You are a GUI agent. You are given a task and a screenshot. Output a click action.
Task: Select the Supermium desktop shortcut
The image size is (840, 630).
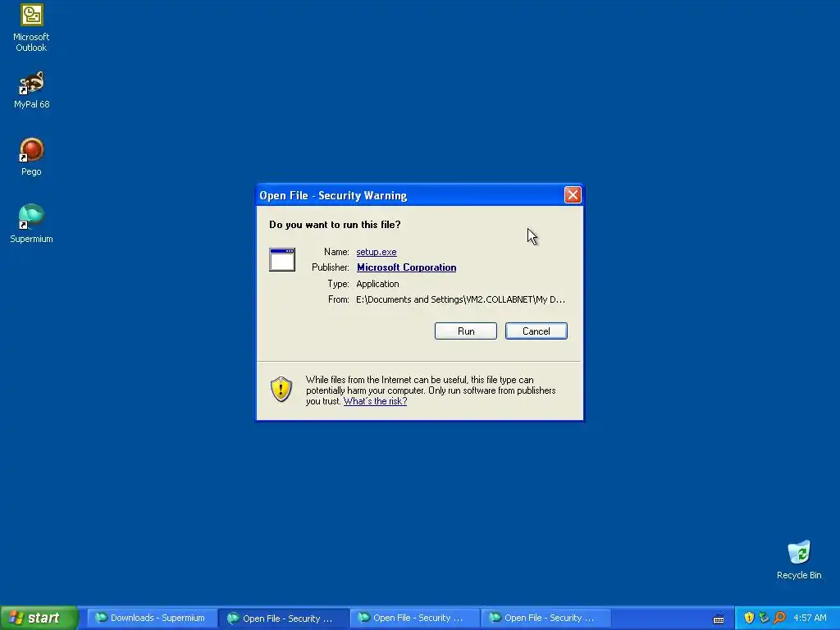tap(31, 224)
